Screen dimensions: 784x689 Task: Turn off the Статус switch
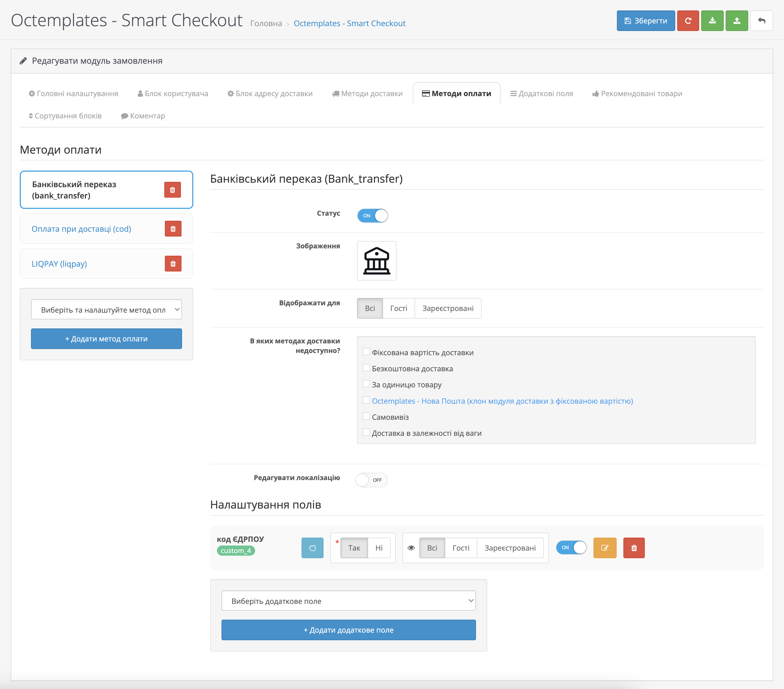coord(373,216)
